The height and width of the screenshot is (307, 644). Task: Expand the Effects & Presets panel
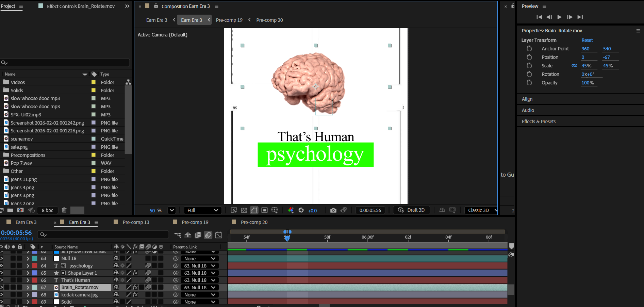pyautogui.click(x=539, y=122)
